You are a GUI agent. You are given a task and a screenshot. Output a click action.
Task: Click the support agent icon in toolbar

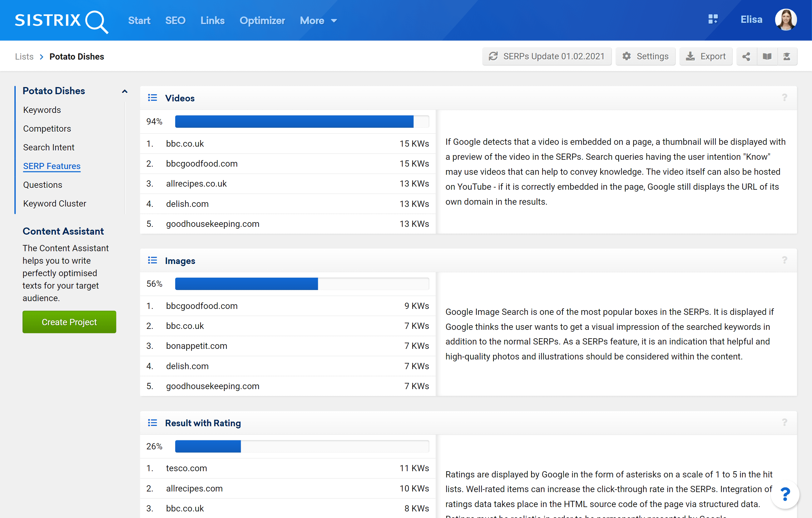787,56
